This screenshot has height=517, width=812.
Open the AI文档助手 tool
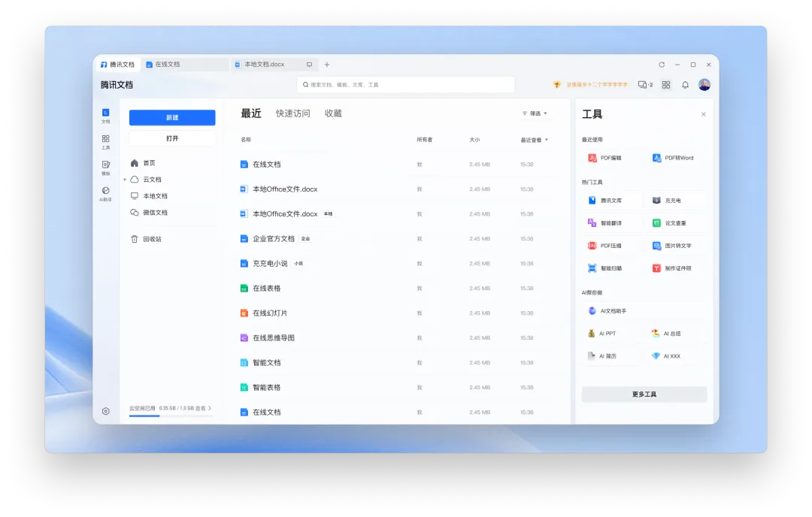644,311
